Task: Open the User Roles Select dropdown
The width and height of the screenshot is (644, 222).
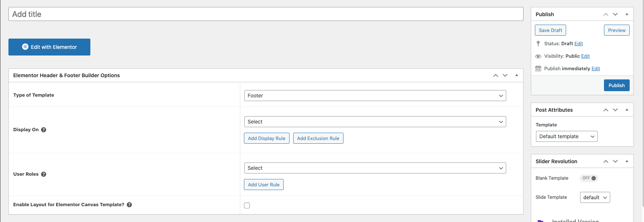Action: (x=375, y=168)
